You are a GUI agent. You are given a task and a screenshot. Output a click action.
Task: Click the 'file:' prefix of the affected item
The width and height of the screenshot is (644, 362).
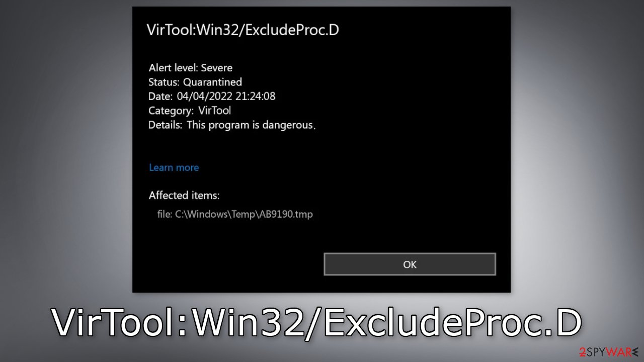point(165,214)
